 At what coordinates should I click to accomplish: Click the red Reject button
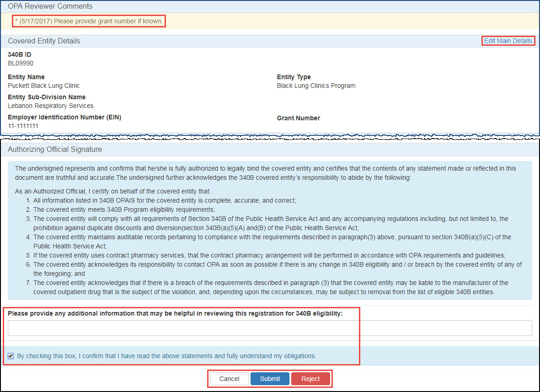[x=310, y=379]
